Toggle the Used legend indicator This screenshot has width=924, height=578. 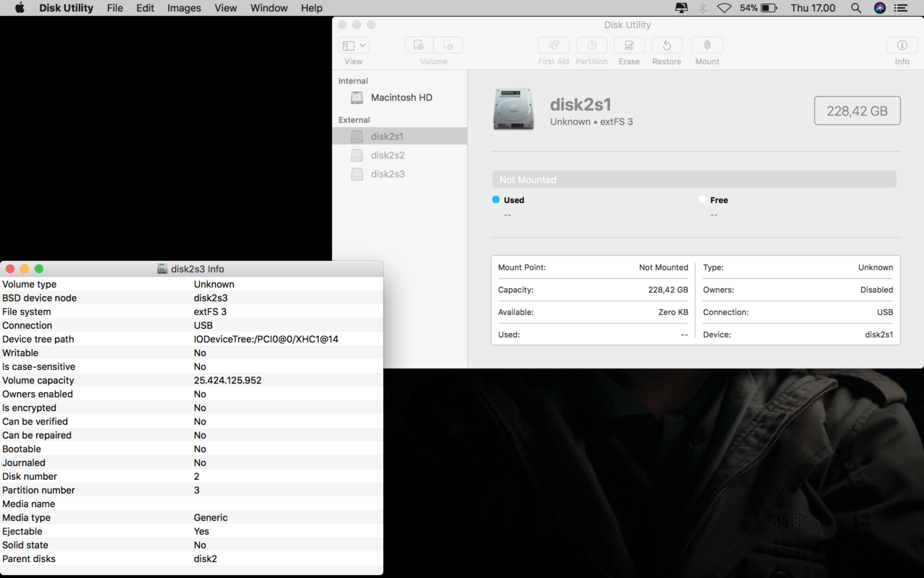point(494,199)
